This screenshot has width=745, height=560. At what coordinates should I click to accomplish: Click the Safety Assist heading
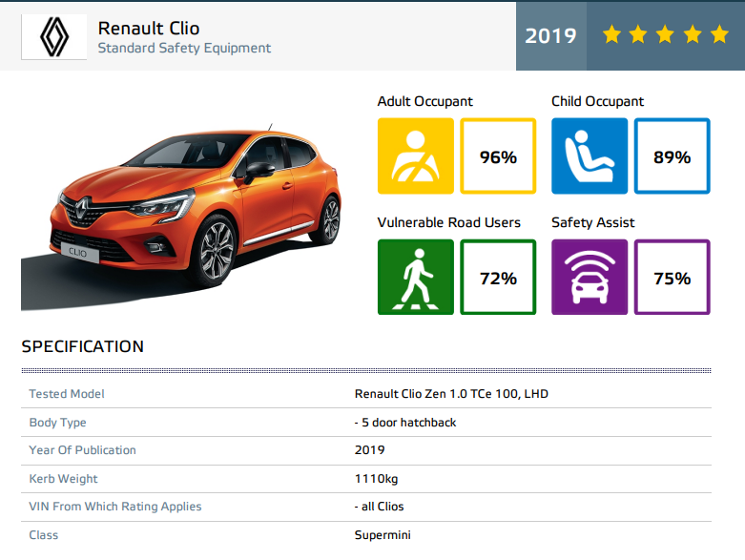(593, 222)
